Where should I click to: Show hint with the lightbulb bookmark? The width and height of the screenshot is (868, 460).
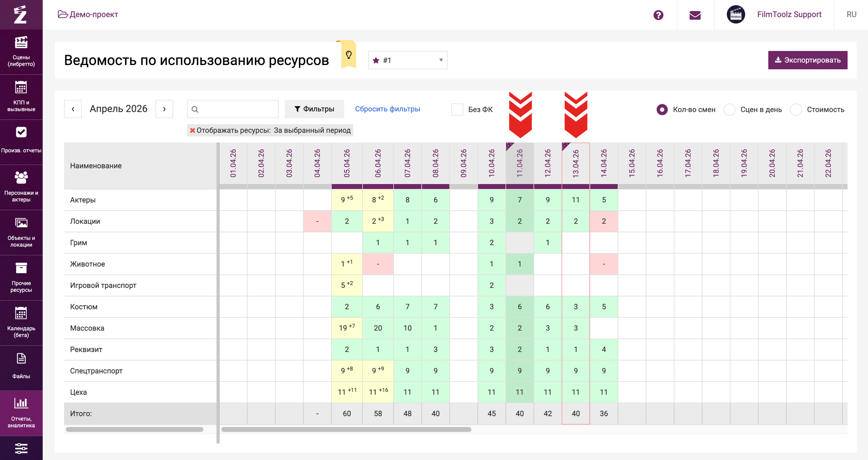[348, 55]
